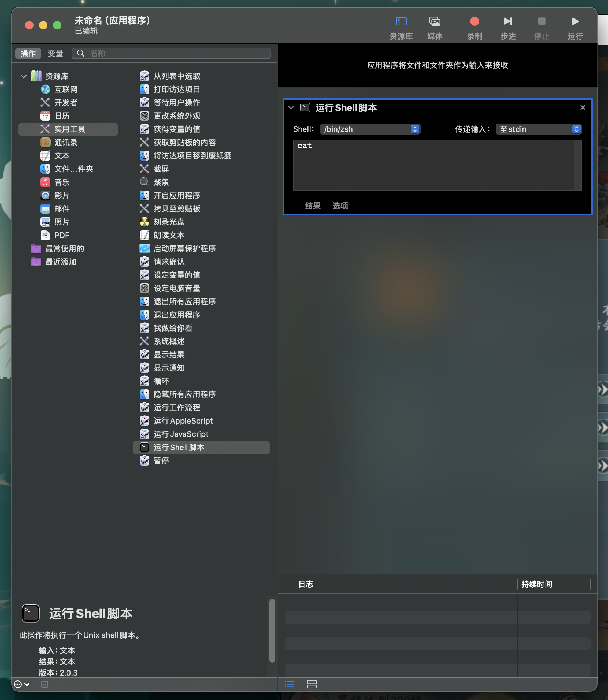Collapse the 运行 Shell 脚本 action
This screenshot has width=608, height=700.
[292, 108]
